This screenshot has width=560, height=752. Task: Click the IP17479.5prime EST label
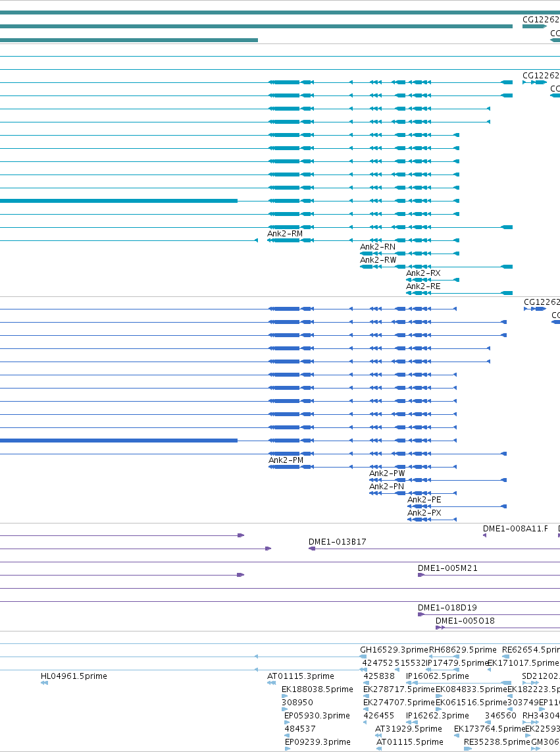coord(457,663)
